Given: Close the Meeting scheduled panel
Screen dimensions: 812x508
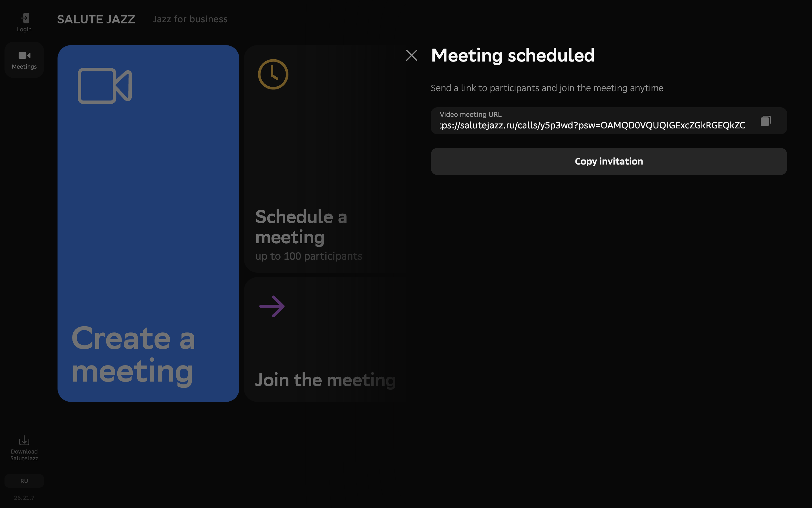Looking at the screenshot, I should click(412, 55).
